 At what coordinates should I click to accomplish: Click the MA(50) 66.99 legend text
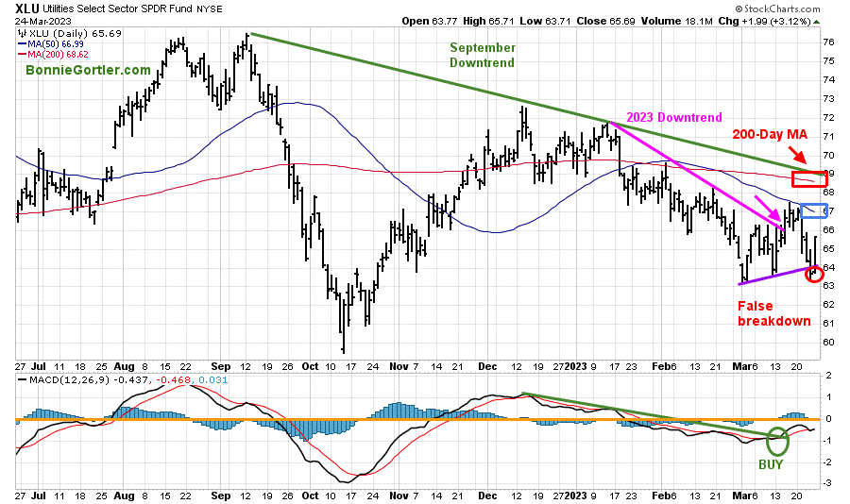click(55, 44)
